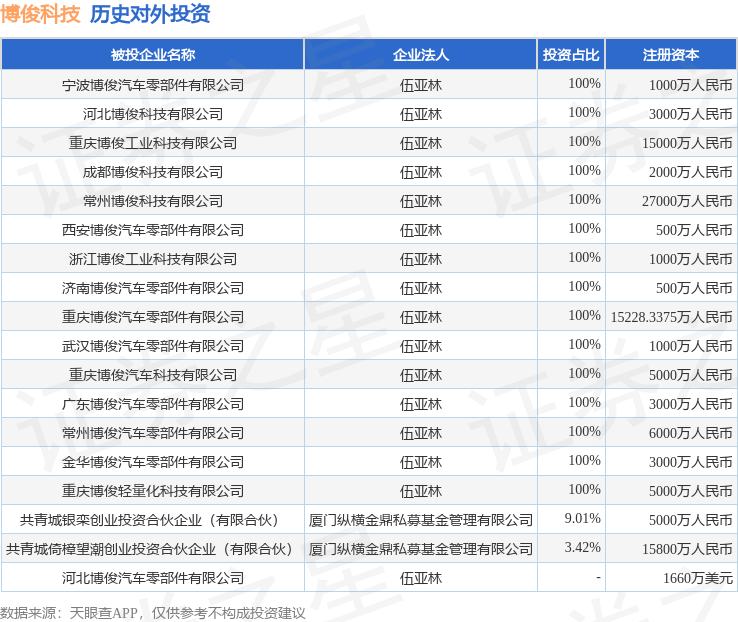Select 重庆博俊汽车零部件有限公司 company name
738x622 pixels.
pyautogui.click(x=153, y=317)
